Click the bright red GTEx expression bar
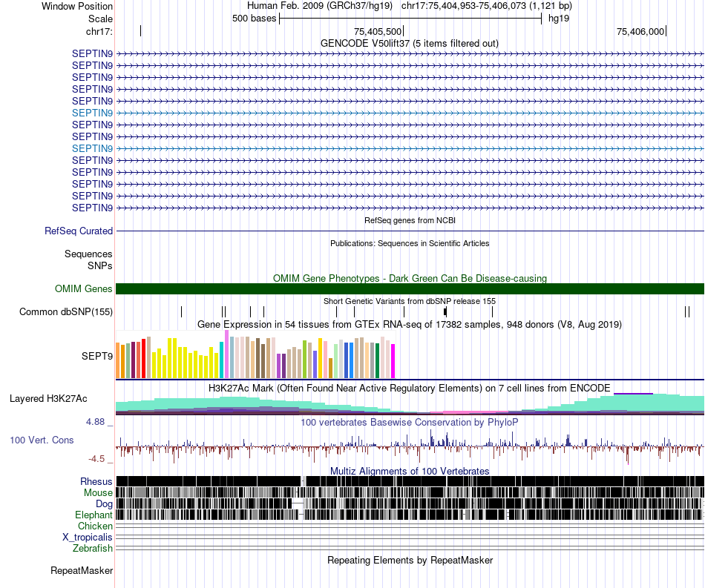 [x=143, y=358]
